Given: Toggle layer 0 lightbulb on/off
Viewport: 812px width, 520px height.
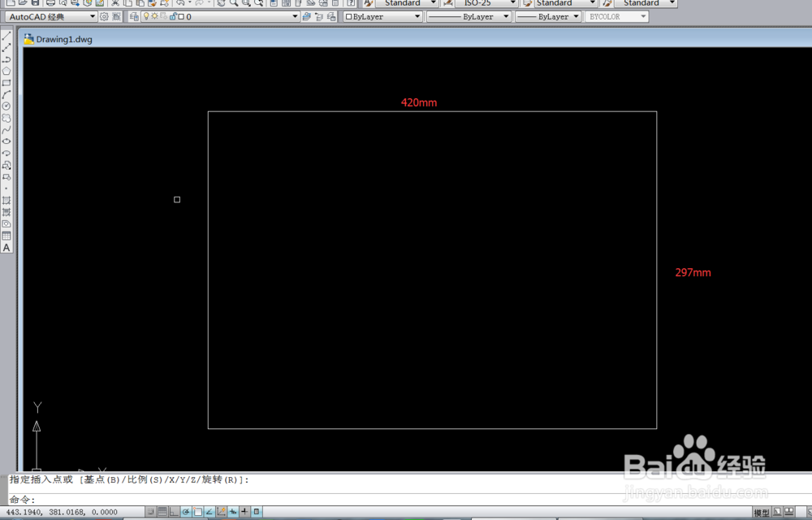Looking at the screenshot, I should 146,16.
